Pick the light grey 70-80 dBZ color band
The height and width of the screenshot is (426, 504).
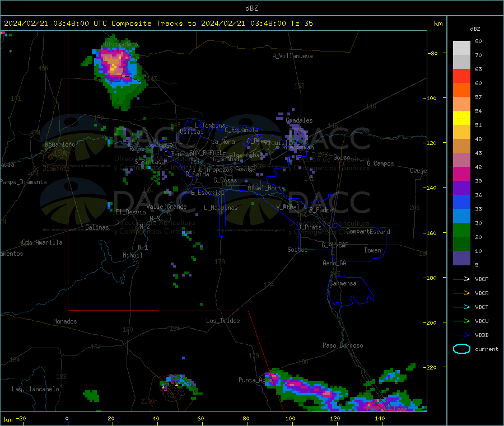click(x=461, y=48)
